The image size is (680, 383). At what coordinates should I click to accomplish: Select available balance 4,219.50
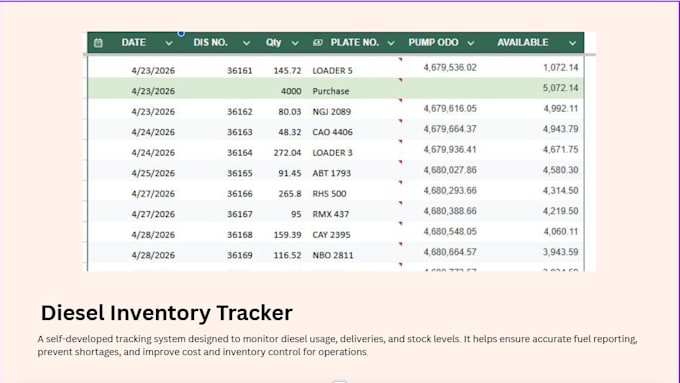561,211
